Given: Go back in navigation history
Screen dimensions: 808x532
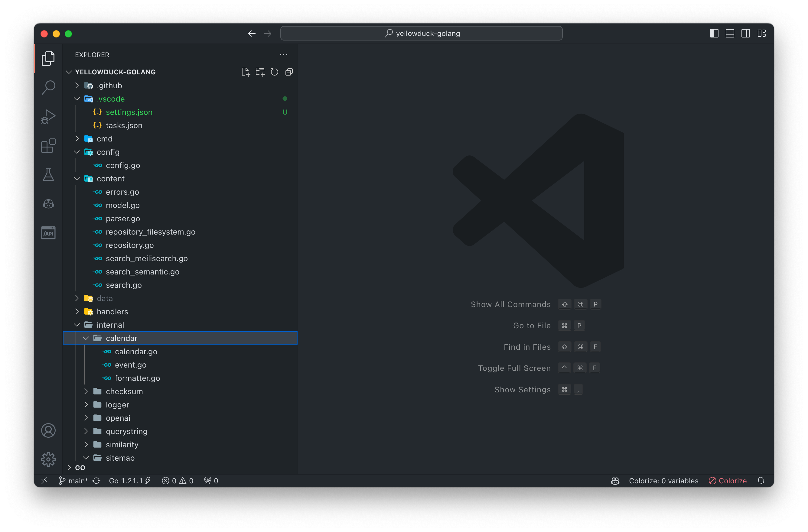Looking at the screenshot, I should (252, 33).
